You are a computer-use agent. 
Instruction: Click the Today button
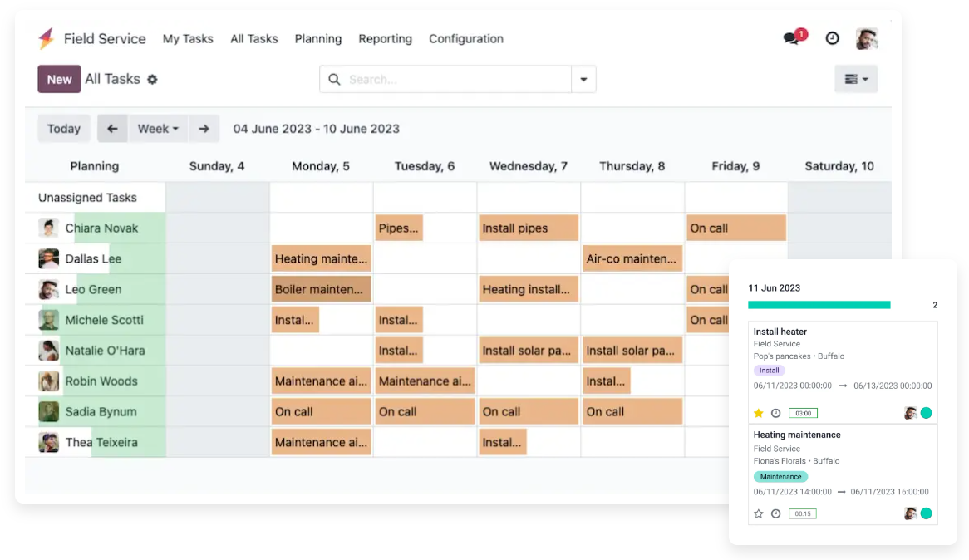coord(64,129)
